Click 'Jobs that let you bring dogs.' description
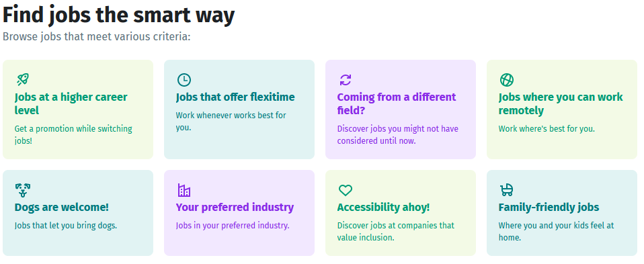644x264 pixels. tap(66, 226)
